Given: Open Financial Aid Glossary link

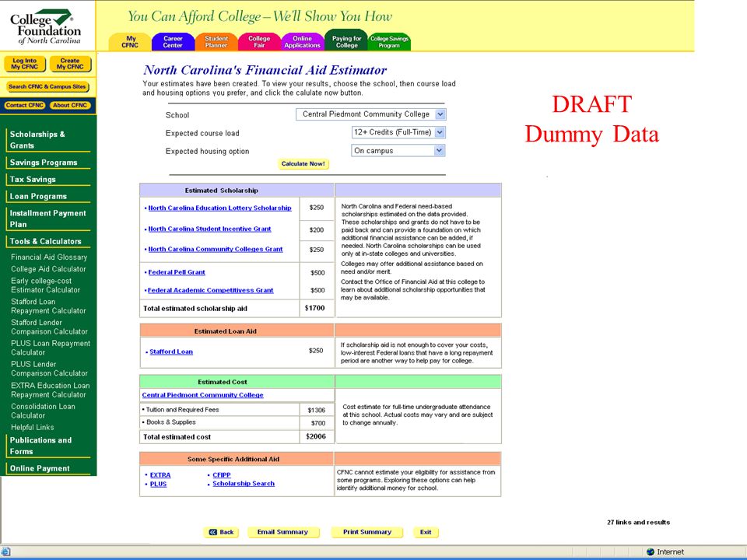Looking at the screenshot, I should (x=49, y=257).
